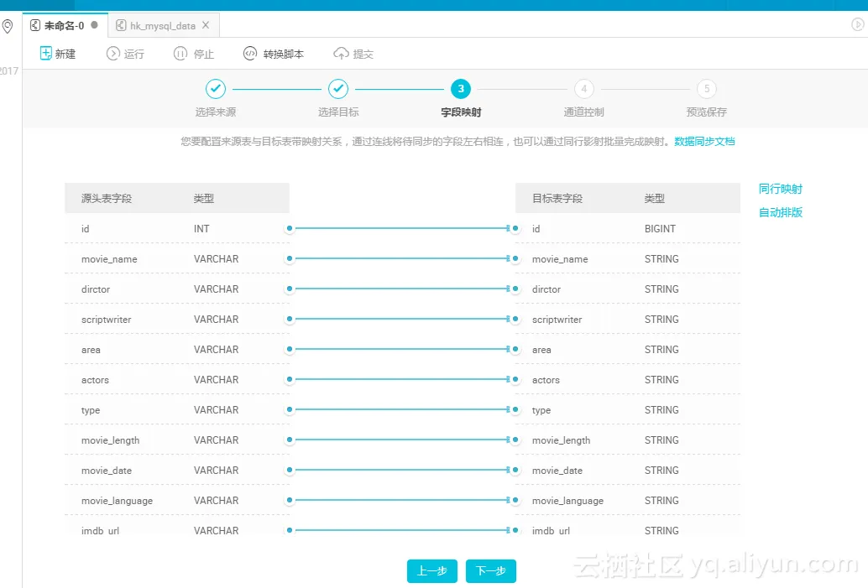Click the 目标表字段 column header
This screenshot has width=868, height=588.
(557, 199)
